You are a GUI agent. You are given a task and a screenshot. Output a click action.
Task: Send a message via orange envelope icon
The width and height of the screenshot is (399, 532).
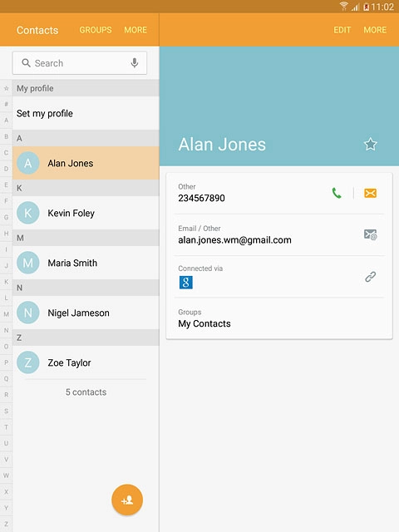pyautogui.click(x=370, y=194)
